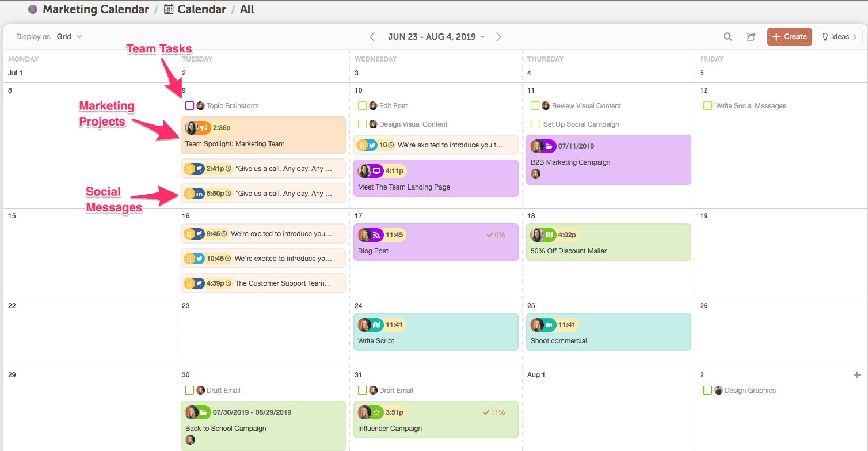Click LinkedIn icon on the 6:50p message
Viewport: 868px width, 451px height.
[x=200, y=194]
